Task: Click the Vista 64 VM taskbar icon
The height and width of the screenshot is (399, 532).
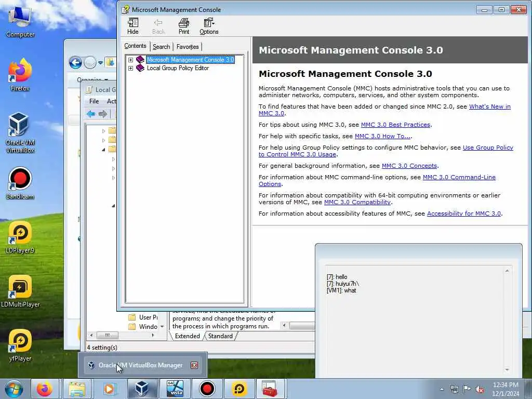Action: [x=175, y=389]
